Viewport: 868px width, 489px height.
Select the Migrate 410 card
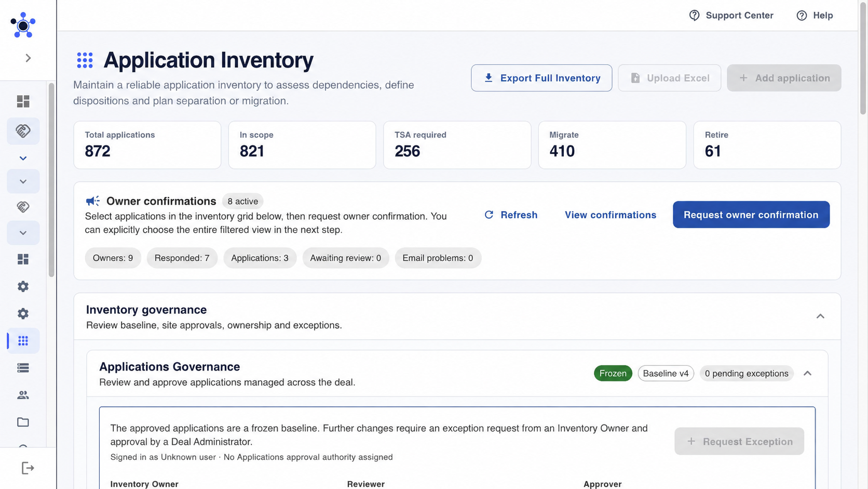[612, 145]
